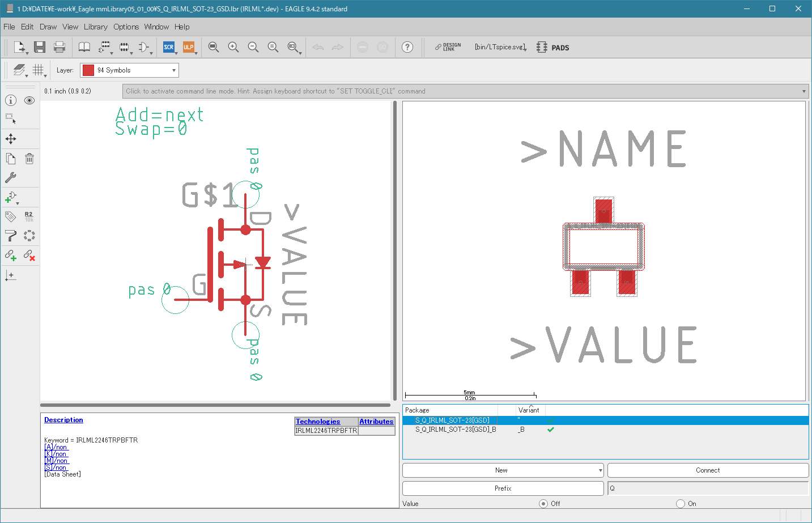Select the Value On radio button
This screenshot has width=812, height=523.
tap(680, 504)
